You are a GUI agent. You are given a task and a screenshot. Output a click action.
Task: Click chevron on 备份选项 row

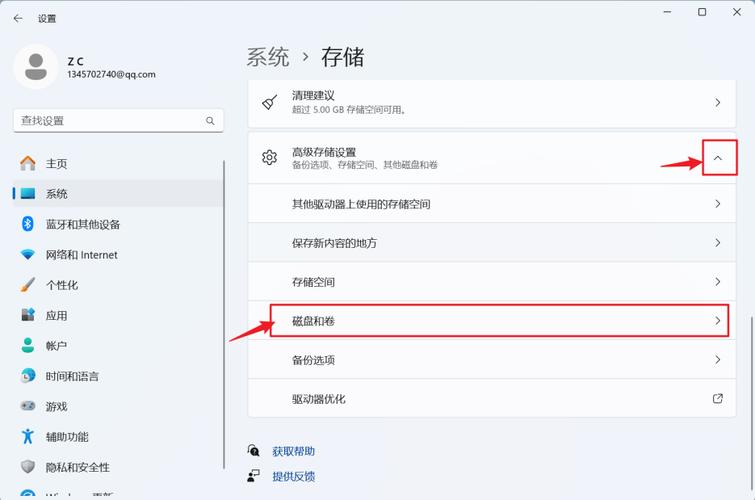(718, 360)
